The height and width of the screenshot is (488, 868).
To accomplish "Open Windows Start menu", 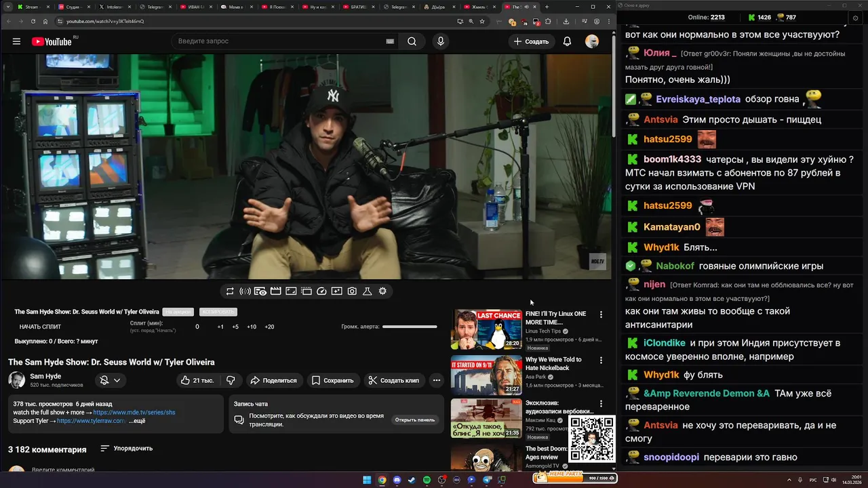I will pos(367,480).
